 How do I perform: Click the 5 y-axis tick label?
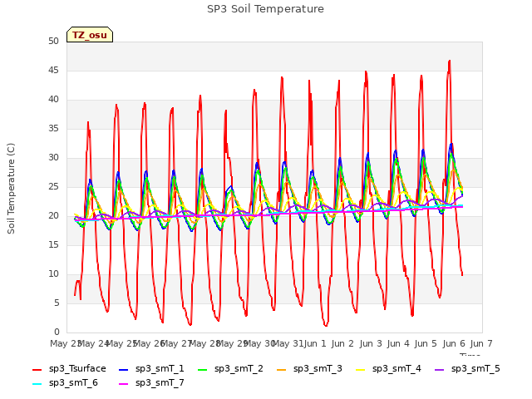[x=57, y=303]
